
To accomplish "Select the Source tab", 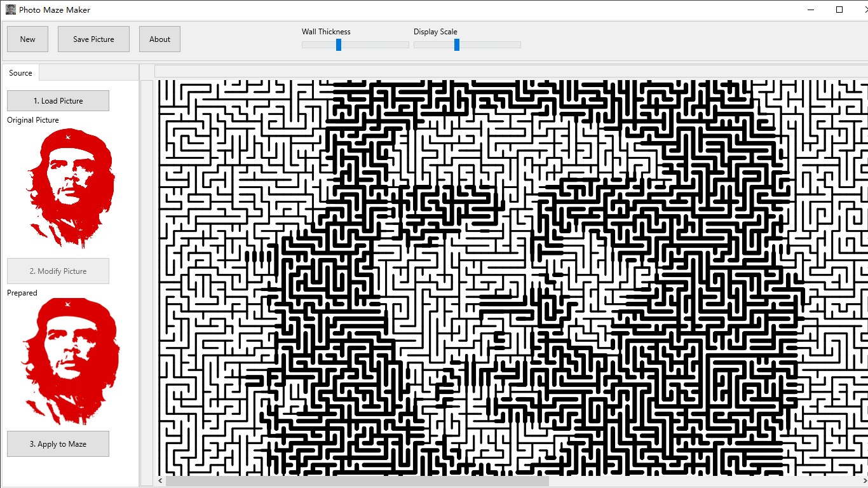I will coord(20,72).
